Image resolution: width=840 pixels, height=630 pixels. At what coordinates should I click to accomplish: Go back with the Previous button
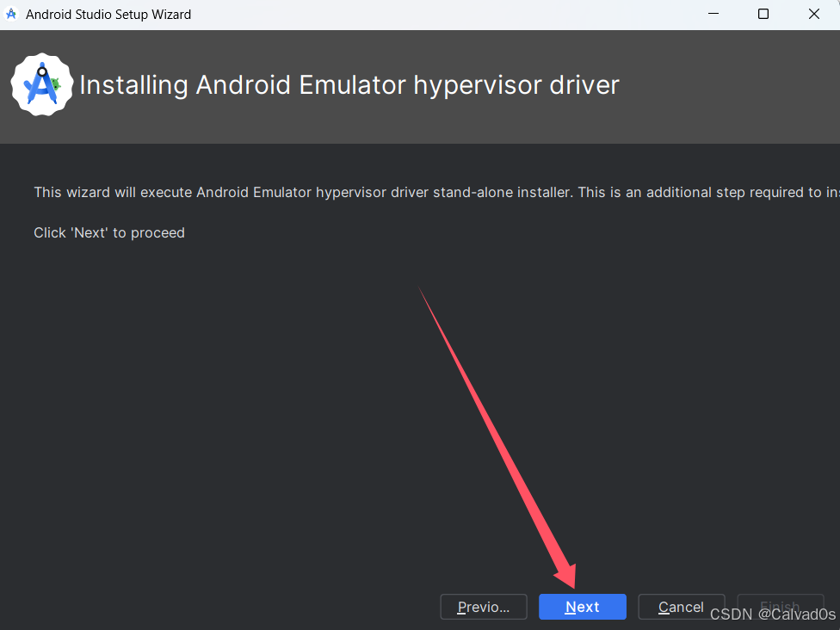coord(483,607)
